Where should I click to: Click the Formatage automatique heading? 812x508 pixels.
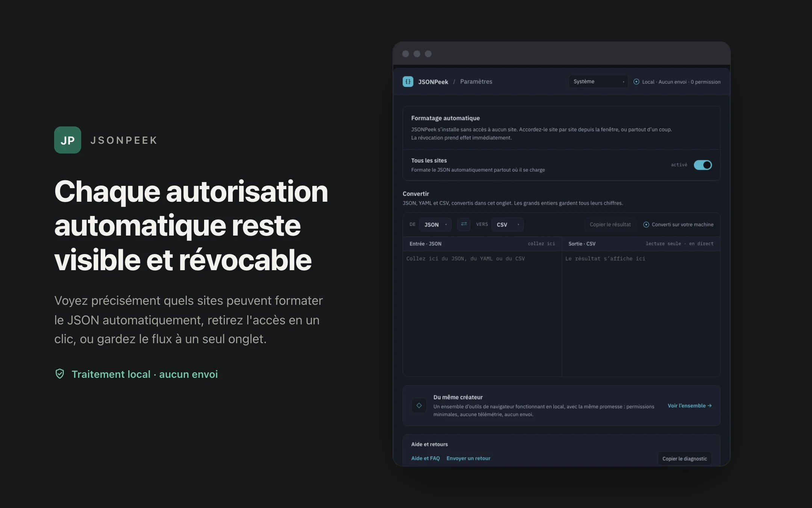445,118
